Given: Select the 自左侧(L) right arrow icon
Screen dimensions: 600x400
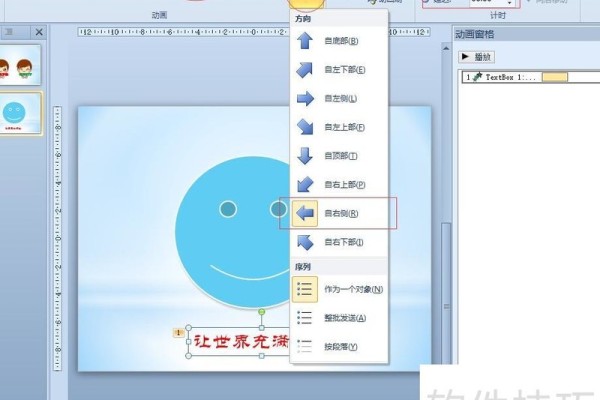Looking at the screenshot, I should 305,98.
